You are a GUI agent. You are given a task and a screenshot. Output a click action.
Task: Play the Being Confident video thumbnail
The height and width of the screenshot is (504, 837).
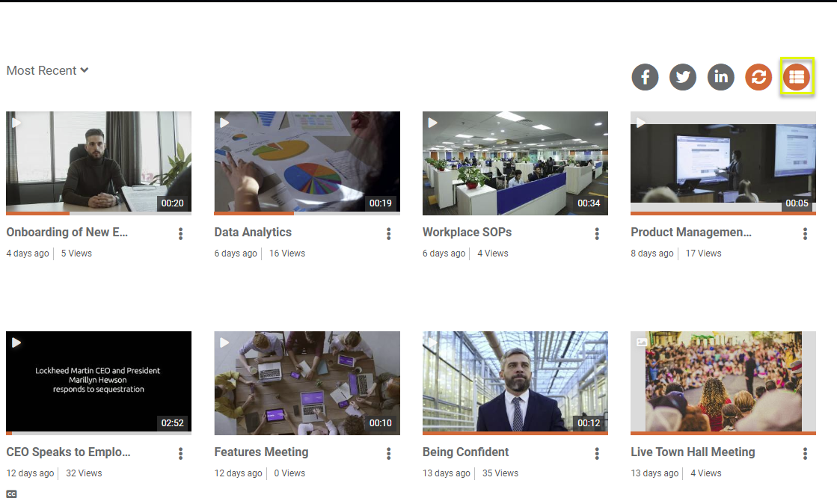coord(515,381)
